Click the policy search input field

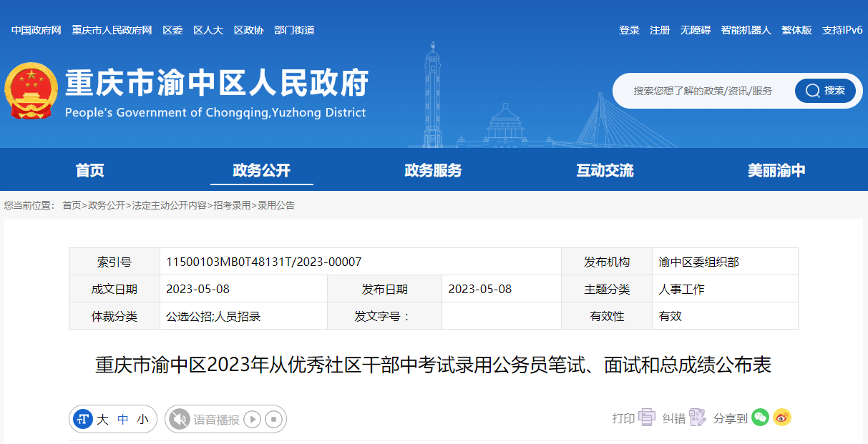[703, 91]
